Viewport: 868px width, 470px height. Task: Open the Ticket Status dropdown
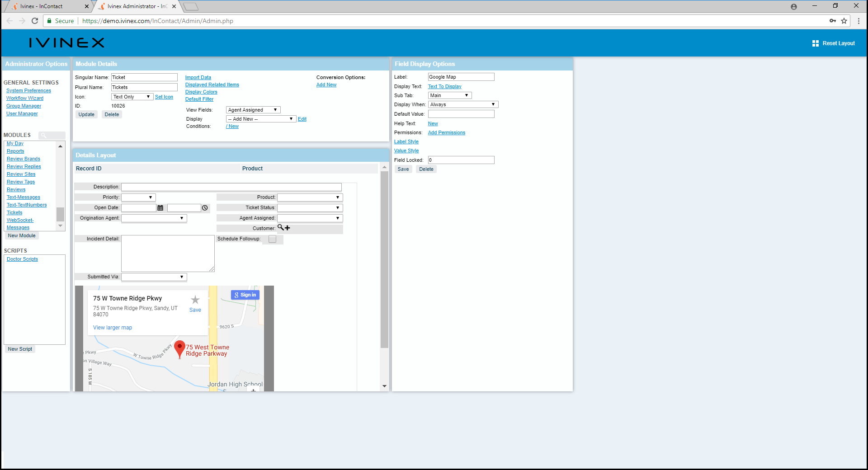pyautogui.click(x=310, y=208)
